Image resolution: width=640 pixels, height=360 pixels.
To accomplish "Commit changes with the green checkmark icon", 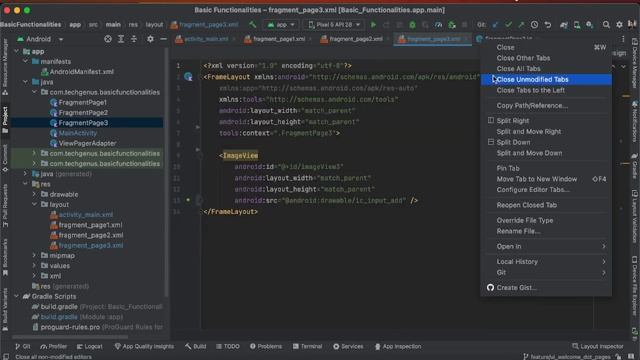I will click(508, 24).
